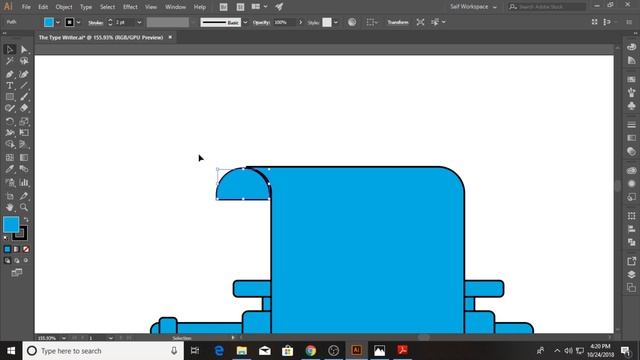Choose the Lasso tool
Image resolution: width=640 pixels, height=360 pixels.
24,61
